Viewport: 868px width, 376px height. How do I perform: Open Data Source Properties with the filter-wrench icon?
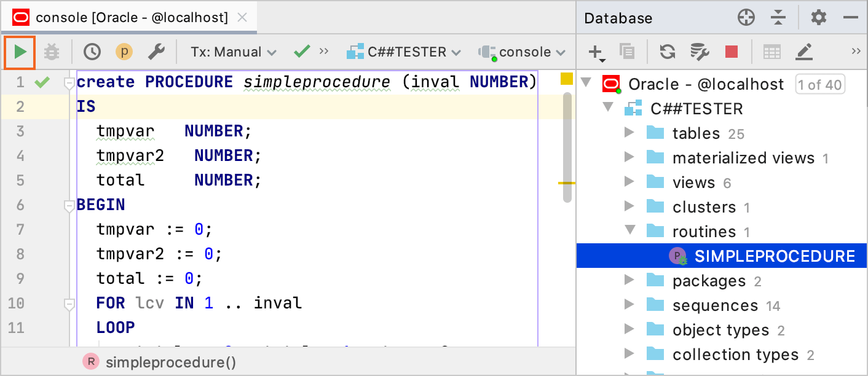[700, 52]
